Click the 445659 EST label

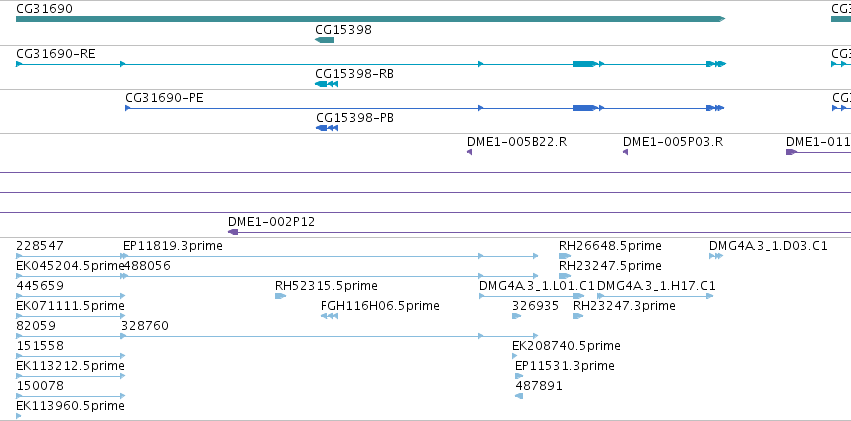click(40, 286)
